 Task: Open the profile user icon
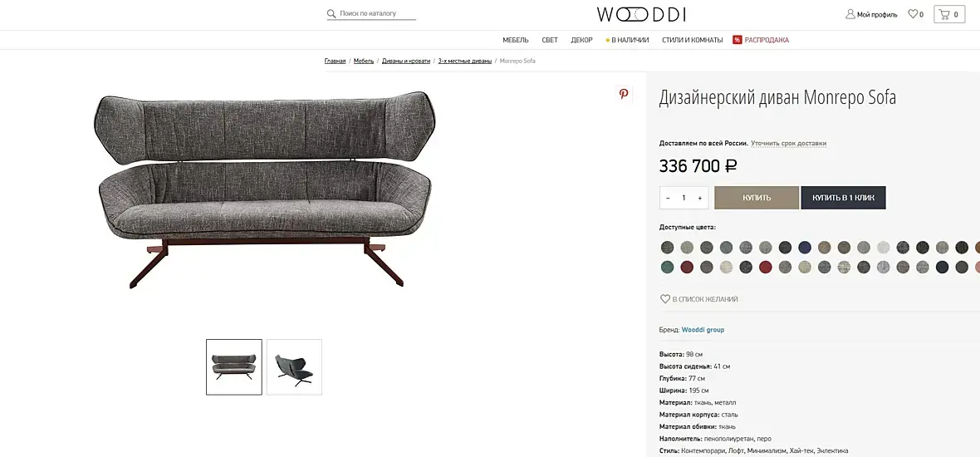(850, 14)
